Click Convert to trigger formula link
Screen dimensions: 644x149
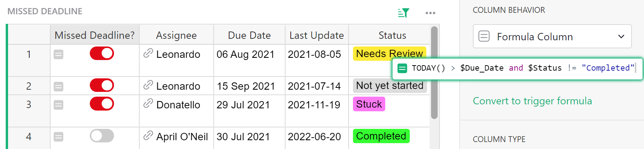tap(532, 101)
